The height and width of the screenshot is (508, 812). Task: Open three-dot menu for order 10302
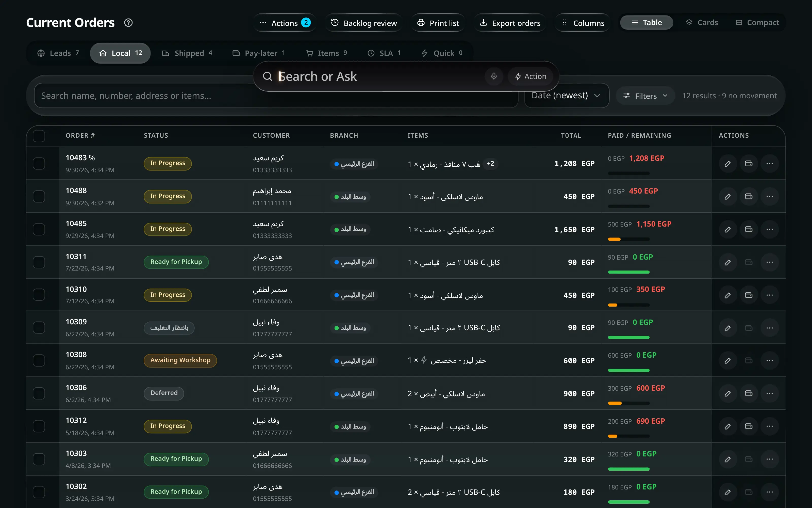point(770,492)
